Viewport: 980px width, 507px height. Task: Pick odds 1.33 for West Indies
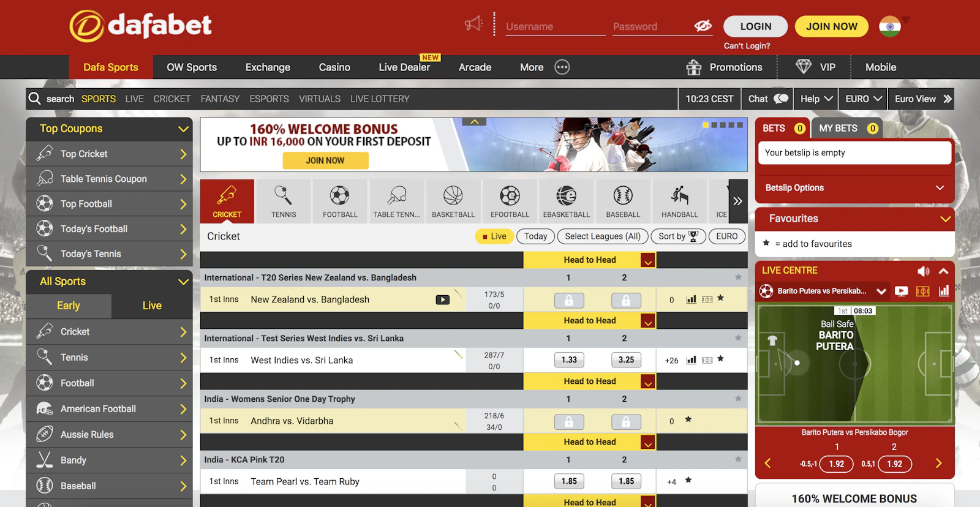coord(569,360)
